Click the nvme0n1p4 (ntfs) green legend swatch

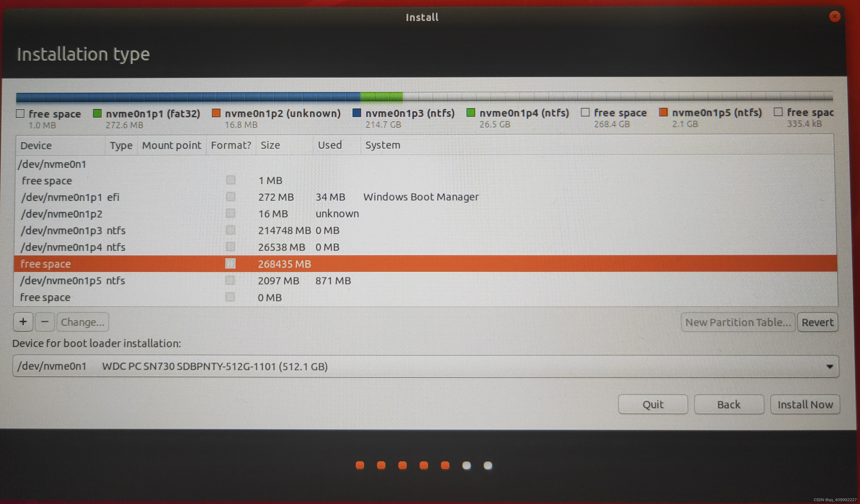471,112
